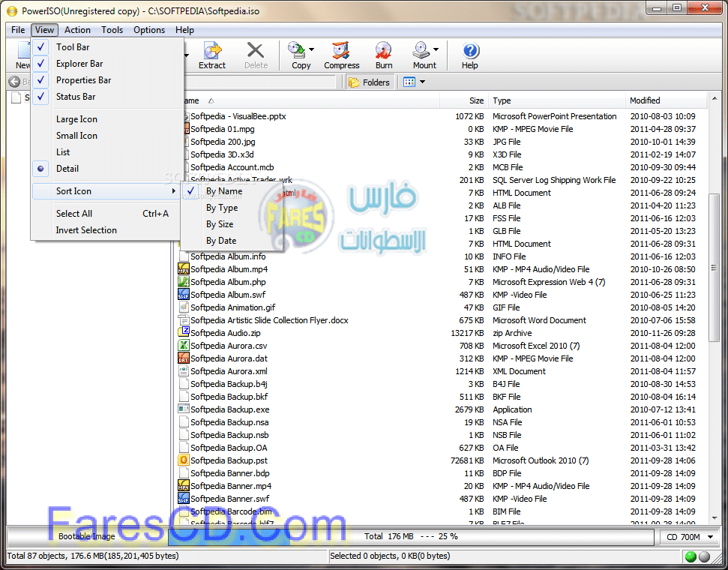Image resolution: width=728 pixels, height=570 pixels.
Task: Click the Size column header
Action: pyautogui.click(x=464, y=100)
